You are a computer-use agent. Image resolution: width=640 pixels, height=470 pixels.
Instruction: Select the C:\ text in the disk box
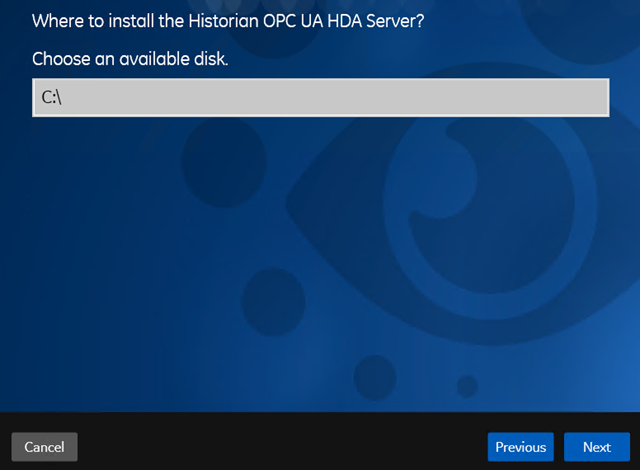point(51,98)
